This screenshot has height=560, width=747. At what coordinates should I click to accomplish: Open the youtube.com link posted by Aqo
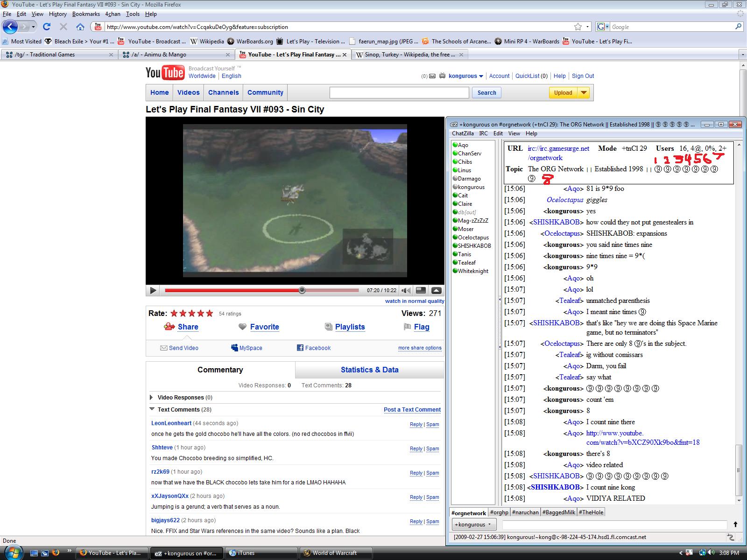(x=642, y=438)
